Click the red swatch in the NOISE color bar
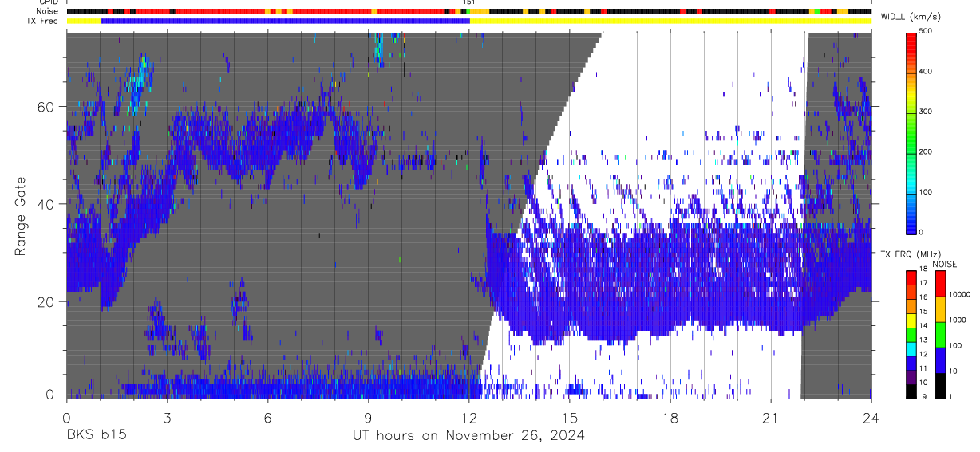This screenshot has height=452, width=980. click(940, 284)
